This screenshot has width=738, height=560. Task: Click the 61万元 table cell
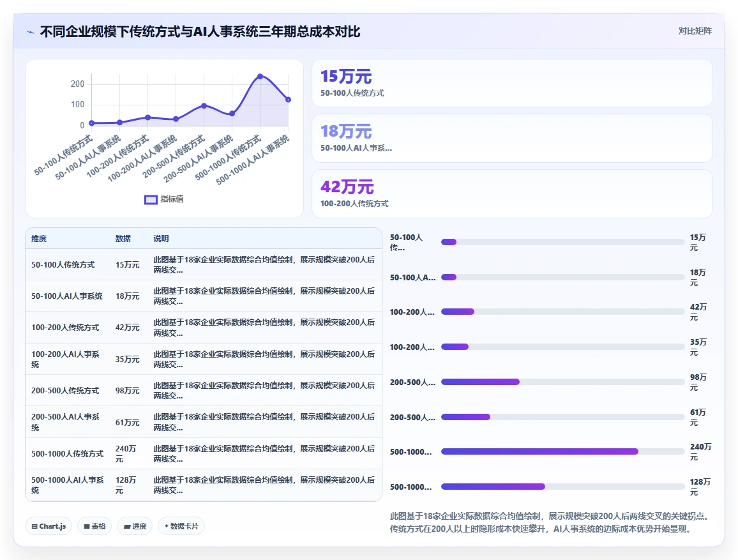pyautogui.click(x=128, y=422)
